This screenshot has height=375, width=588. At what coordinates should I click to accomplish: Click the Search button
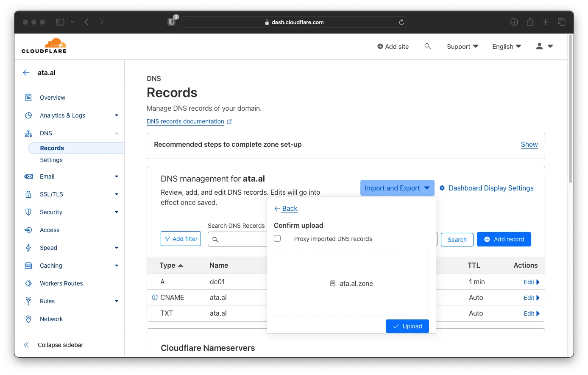pyautogui.click(x=457, y=240)
